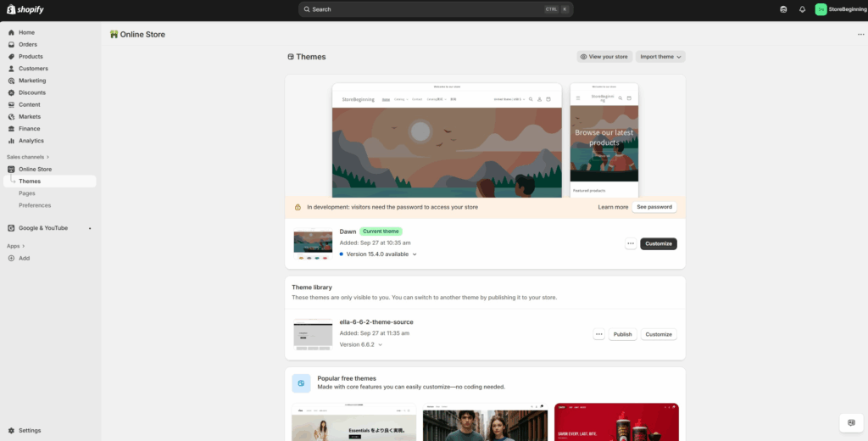
Task: Expand the Sales channels section
Action: click(28, 157)
